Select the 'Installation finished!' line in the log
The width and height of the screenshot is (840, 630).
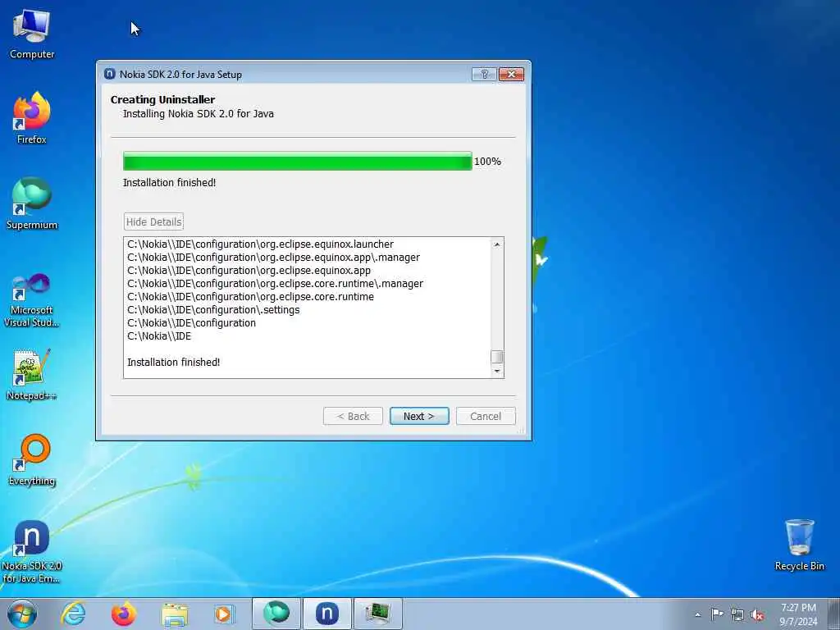pyautogui.click(x=174, y=362)
